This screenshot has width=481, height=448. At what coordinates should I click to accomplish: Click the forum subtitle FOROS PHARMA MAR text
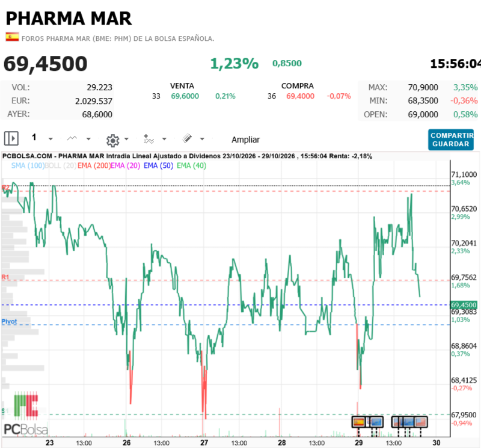(x=118, y=38)
